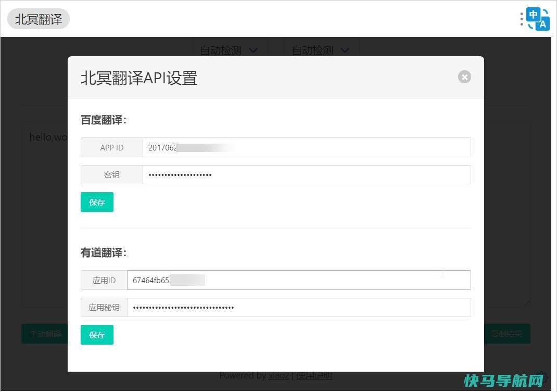Click the APP ID field label
Image resolution: width=557 pixels, height=392 pixels.
pos(112,147)
